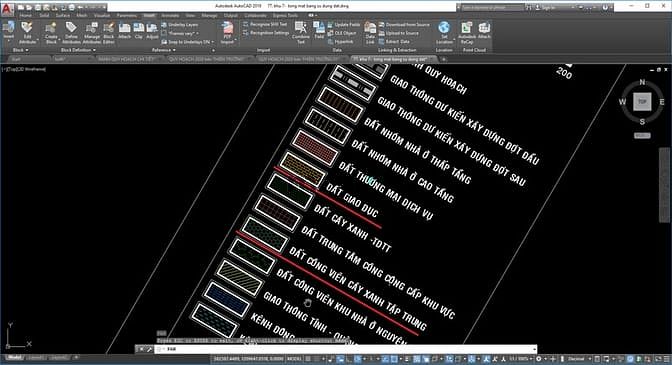
Task: Select the Define Attributes tool
Action: click(71, 33)
